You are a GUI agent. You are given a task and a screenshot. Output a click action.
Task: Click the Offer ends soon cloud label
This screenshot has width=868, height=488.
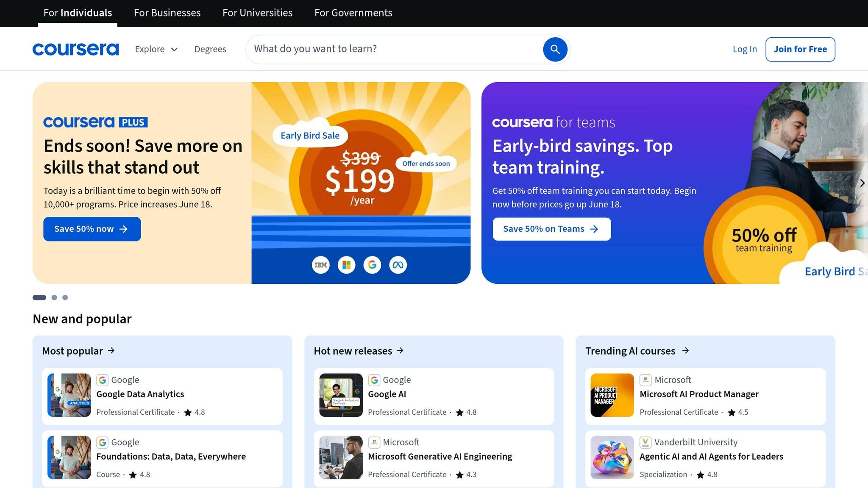coord(426,163)
